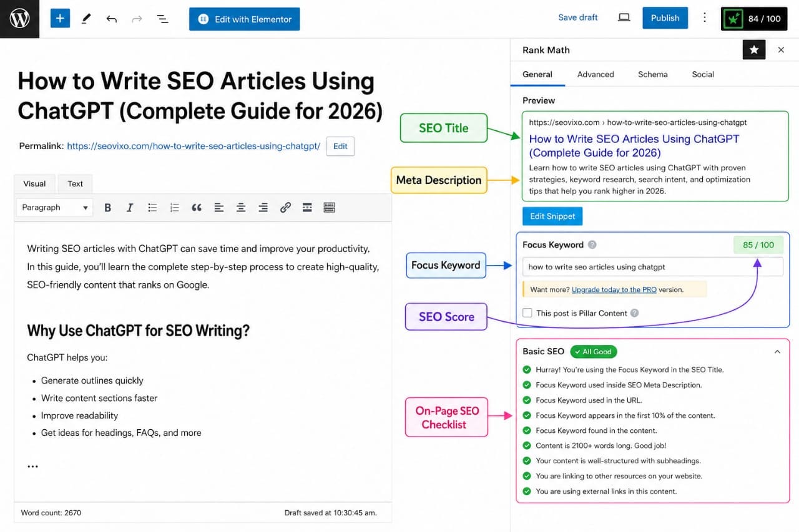Switch to the Social tab

coord(703,74)
